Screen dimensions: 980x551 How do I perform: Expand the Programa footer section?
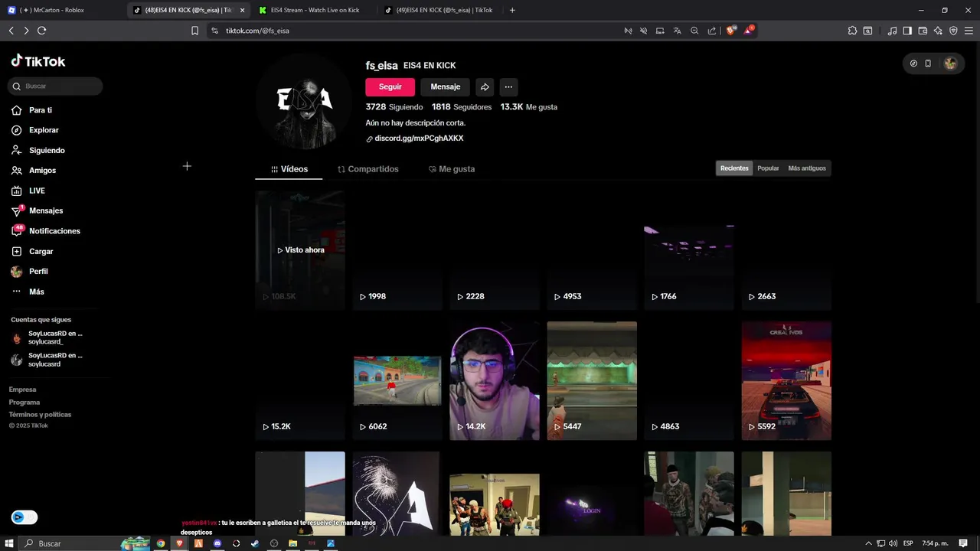pyautogui.click(x=24, y=403)
